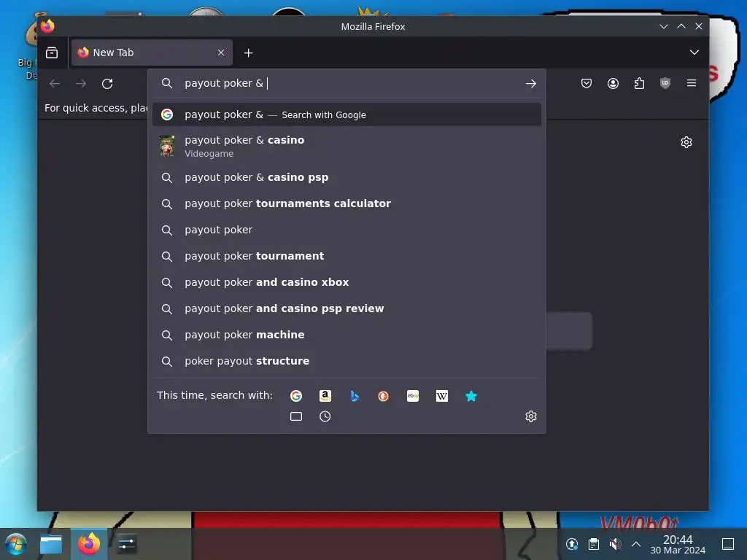The image size is (747, 560).
Task: Choose the plain 'payout poker' suggestion
Action: pyautogui.click(x=347, y=230)
